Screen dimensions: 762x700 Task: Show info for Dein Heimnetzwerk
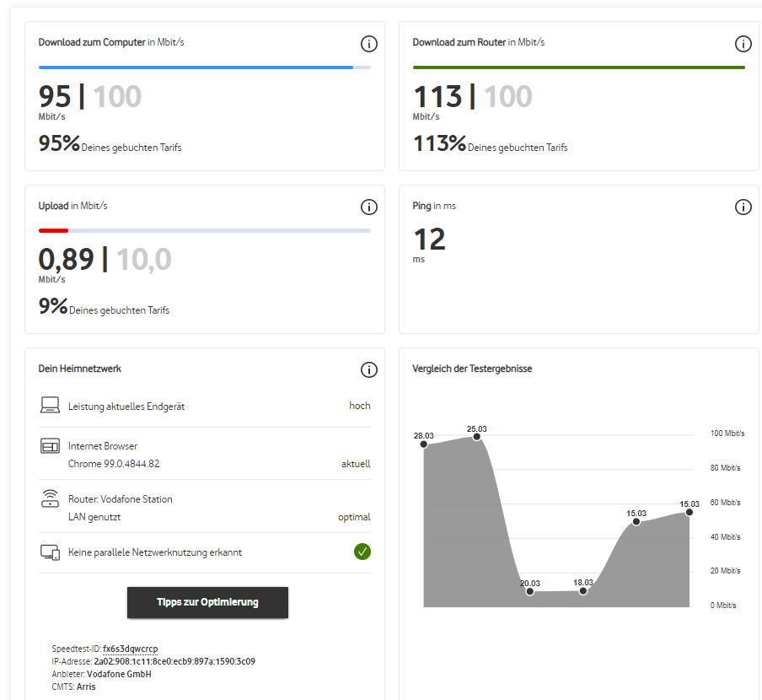[x=369, y=370]
